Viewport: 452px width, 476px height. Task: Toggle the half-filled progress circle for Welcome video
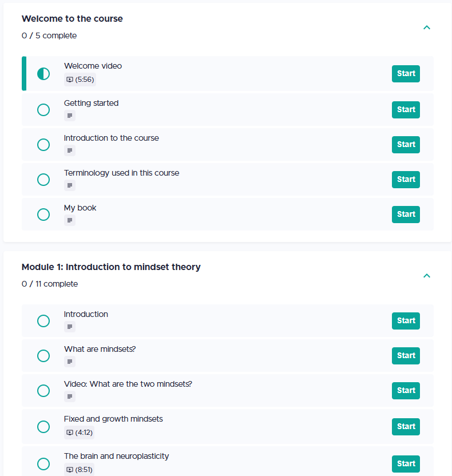[x=43, y=74]
